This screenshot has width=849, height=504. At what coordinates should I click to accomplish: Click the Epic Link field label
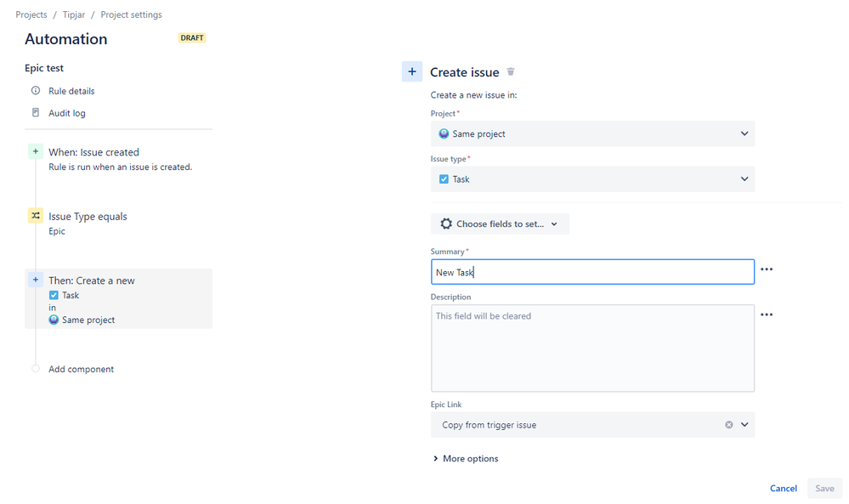(x=446, y=405)
